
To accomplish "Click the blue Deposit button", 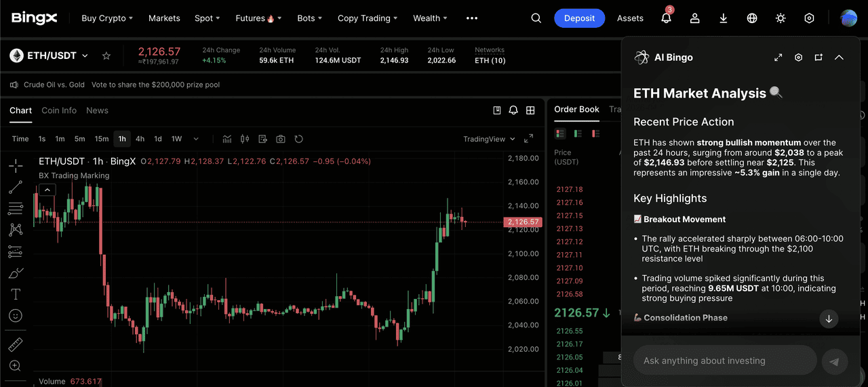I will [579, 18].
